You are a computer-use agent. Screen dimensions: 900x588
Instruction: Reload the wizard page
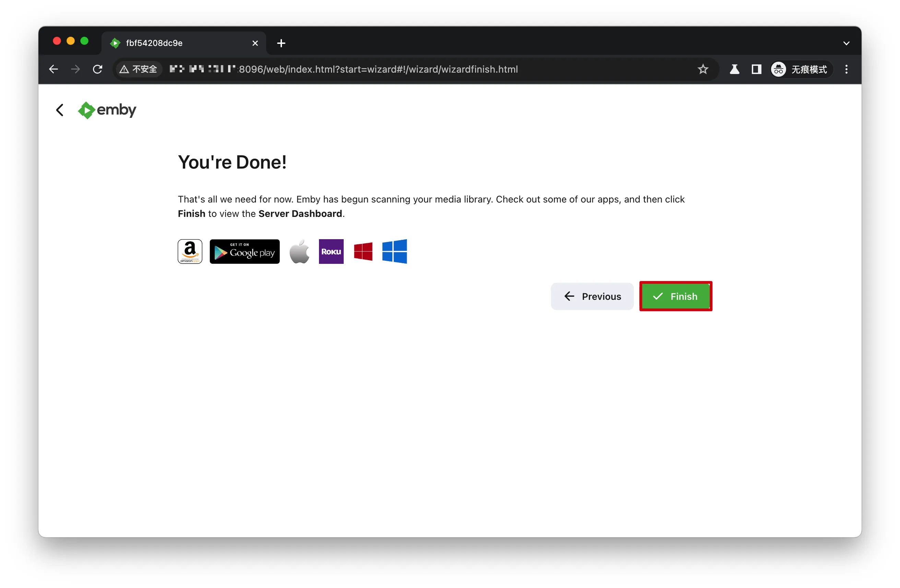click(x=97, y=69)
